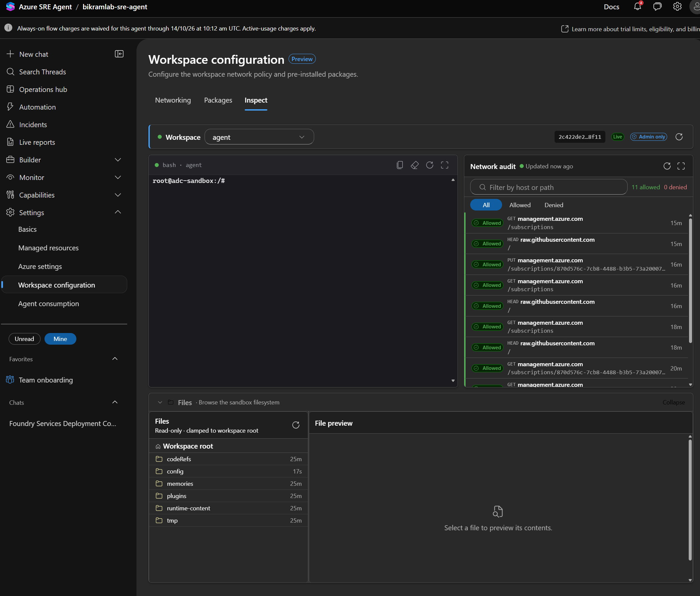Image resolution: width=700 pixels, height=596 pixels.
Task: Expand the Network audit panel fullscreen
Action: pyautogui.click(x=681, y=166)
